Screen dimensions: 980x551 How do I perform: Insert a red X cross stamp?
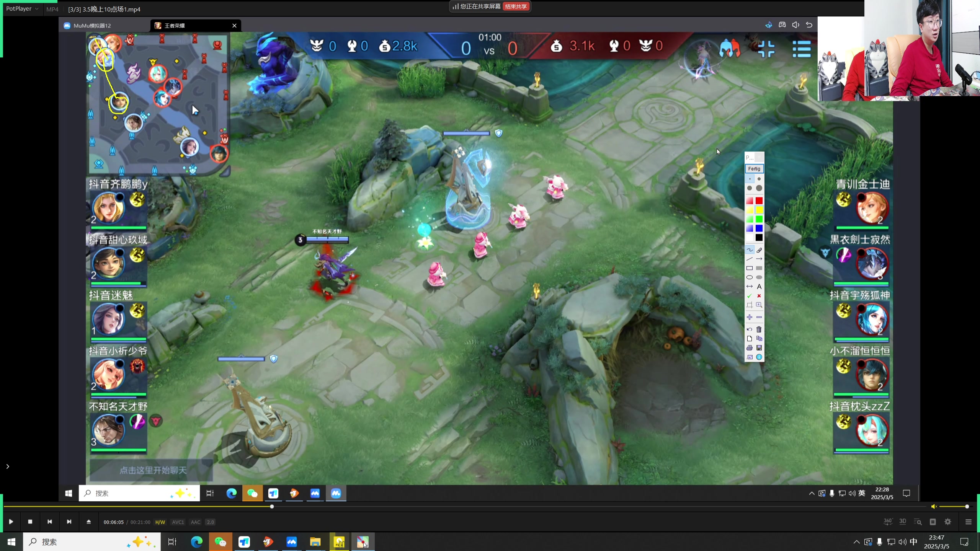(x=759, y=296)
